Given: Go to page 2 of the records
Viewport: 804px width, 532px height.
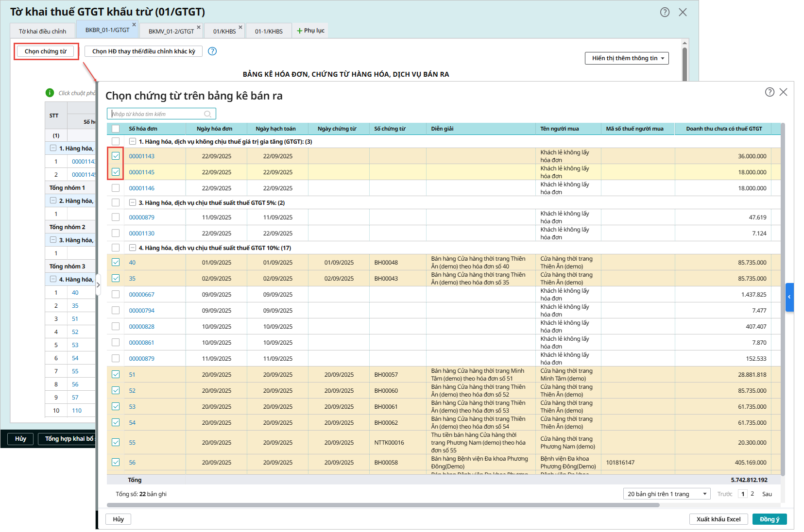Looking at the screenshot, I should click(x=753, y=494).
